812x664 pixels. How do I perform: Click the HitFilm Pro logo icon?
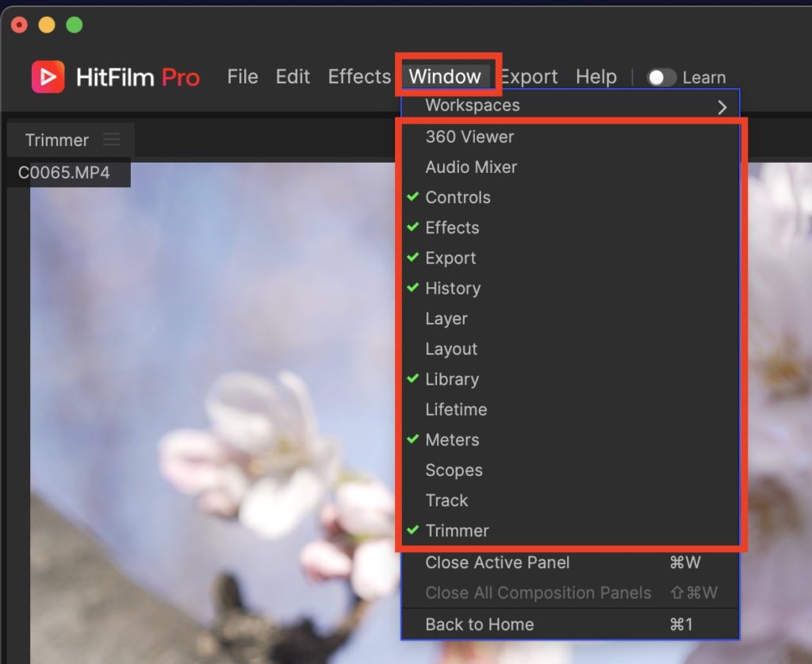(48, 77)
